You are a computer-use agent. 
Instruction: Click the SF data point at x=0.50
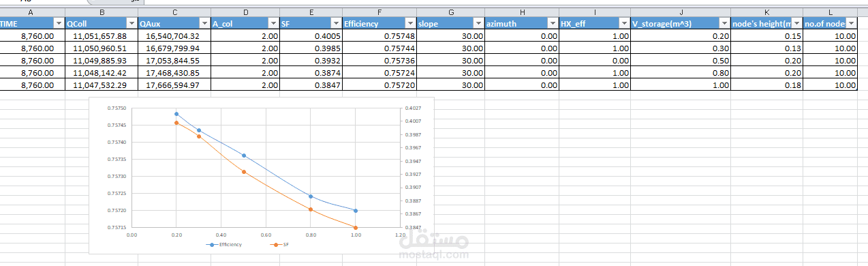pos(244,172)
